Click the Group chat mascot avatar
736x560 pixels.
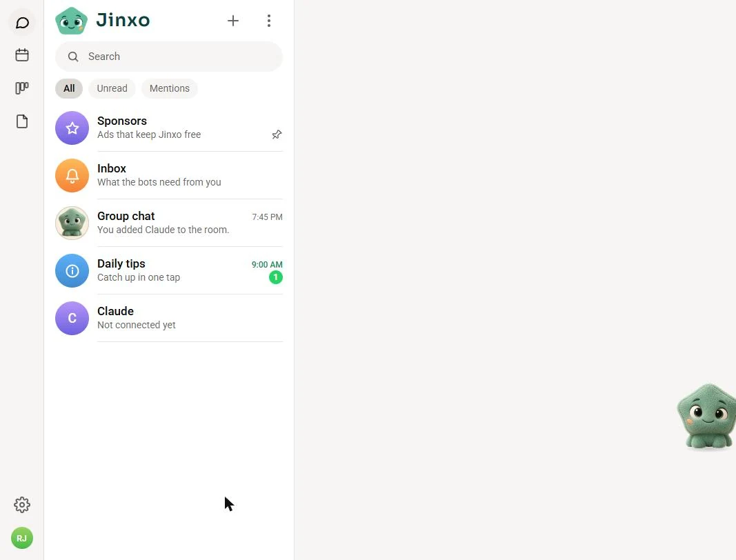pyautogui.click(x=72, y=223)
